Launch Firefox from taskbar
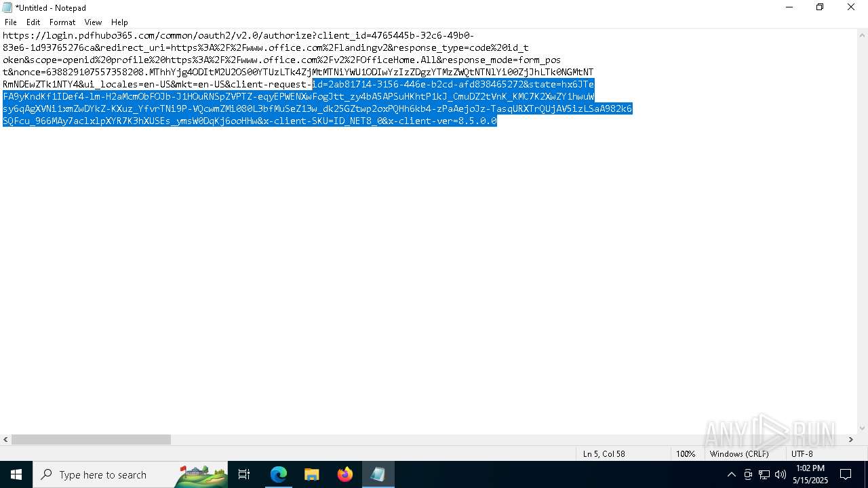This screenshot has height=488, width=868. (x=345, y=474)
